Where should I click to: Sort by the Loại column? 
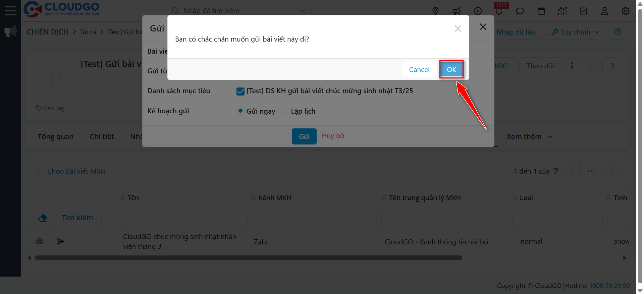(x=523, y=198)
